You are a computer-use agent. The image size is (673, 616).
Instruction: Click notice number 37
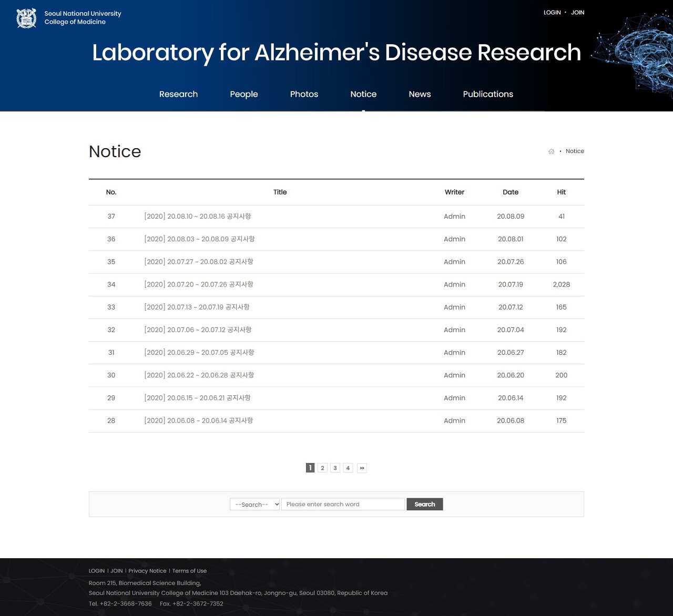[111, 217]
